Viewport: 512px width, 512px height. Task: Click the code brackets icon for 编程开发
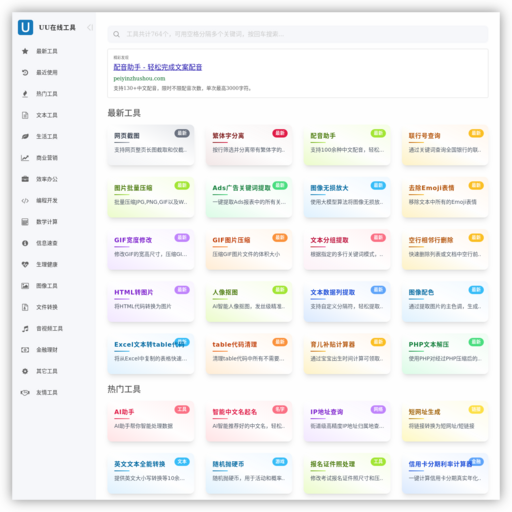[x=25, y=200]
